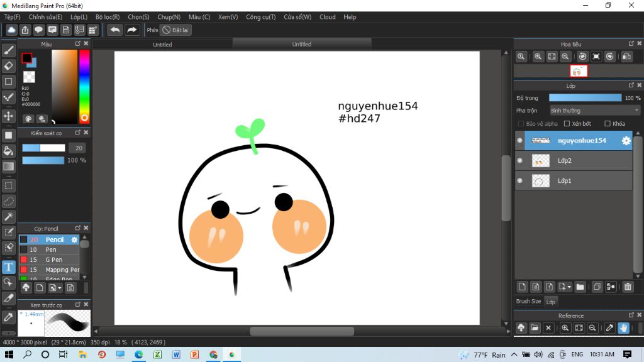Click the Undo arrow in toolbar
This screenshot has width=644, height=362.
[115, 30]
